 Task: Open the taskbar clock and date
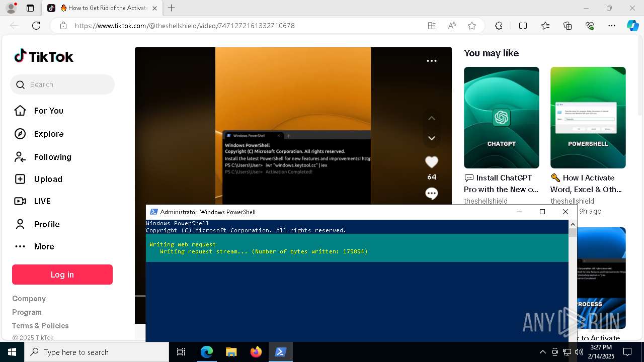(x=601, y=352)
